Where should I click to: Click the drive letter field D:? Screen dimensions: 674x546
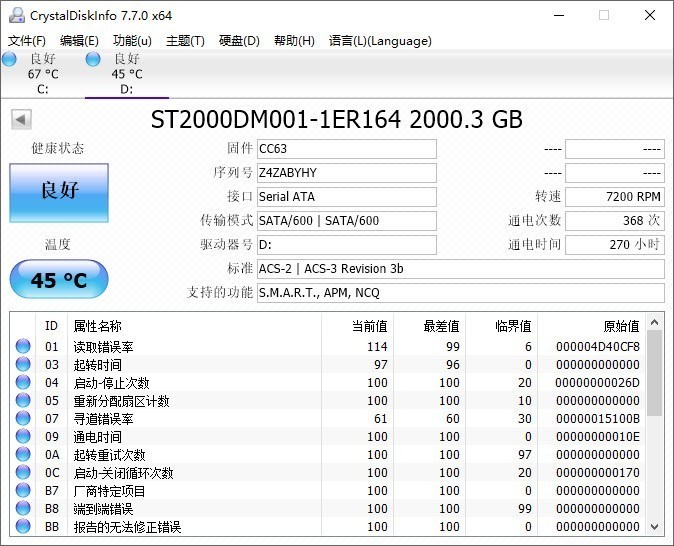(x=347, y=245)
